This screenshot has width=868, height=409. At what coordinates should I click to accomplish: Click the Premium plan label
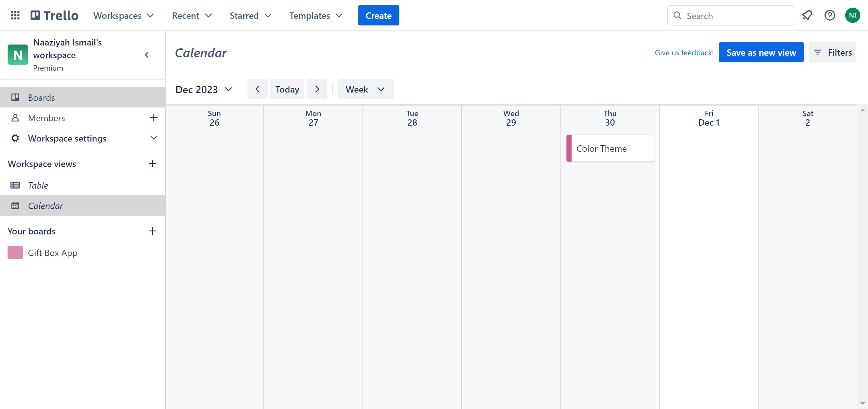click(48, 68)
